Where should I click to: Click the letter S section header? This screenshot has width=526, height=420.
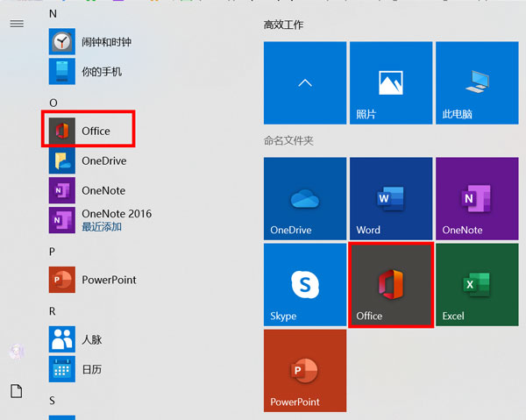52,401
